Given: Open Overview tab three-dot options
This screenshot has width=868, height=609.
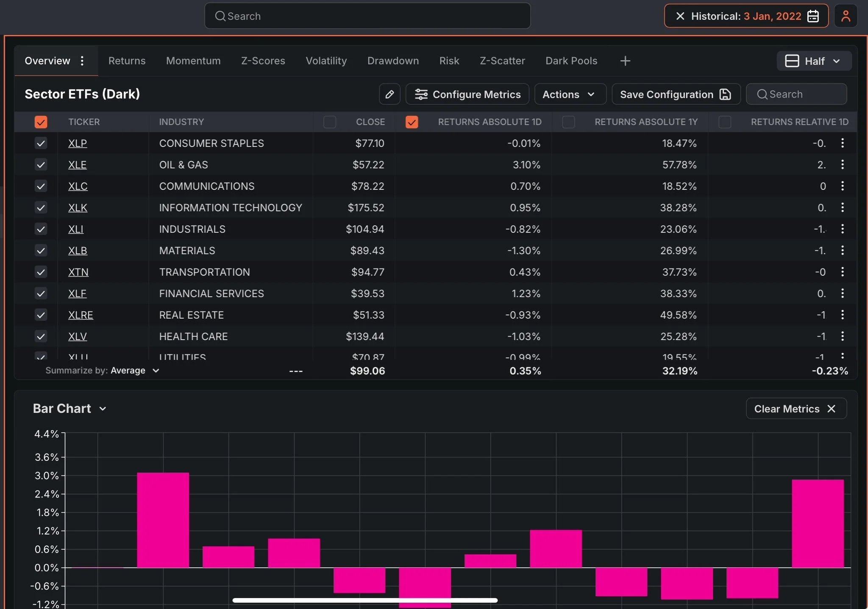Looking at the screenshot, I should pos(82,61).
